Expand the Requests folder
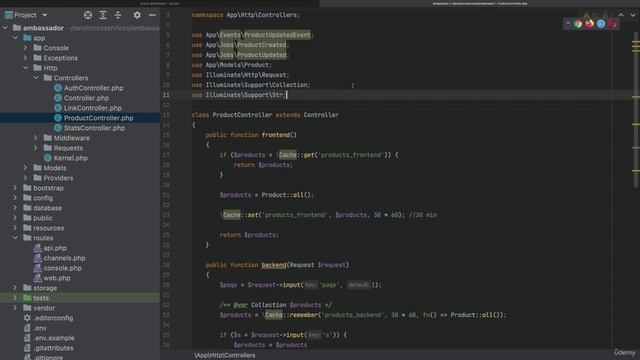Image resolution: width=640 pixels, height=360 pixels. pos(36,148)
